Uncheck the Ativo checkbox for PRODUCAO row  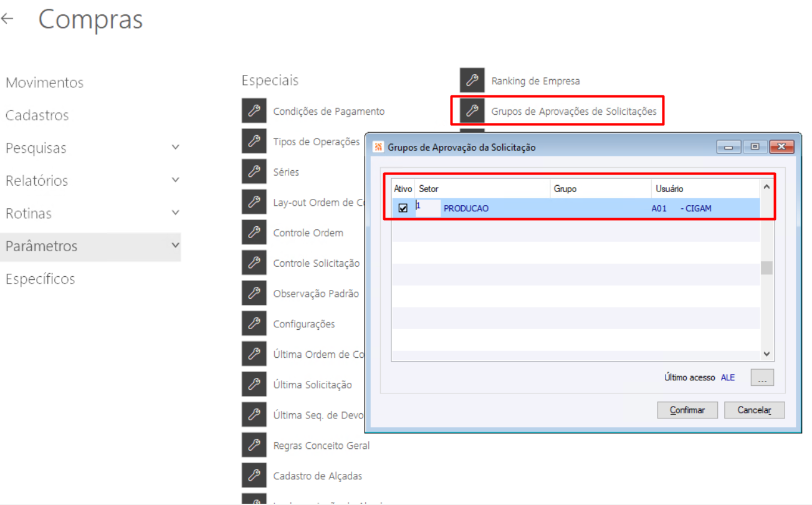403,208
